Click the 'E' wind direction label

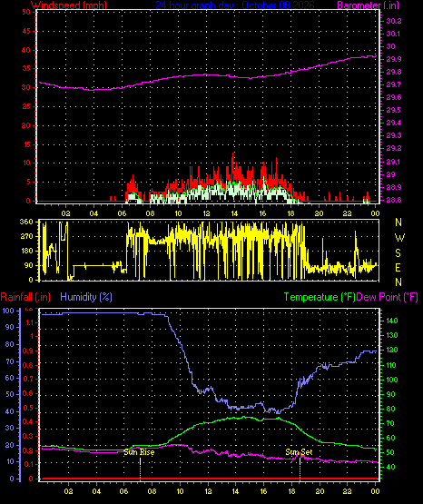point(398,268)
